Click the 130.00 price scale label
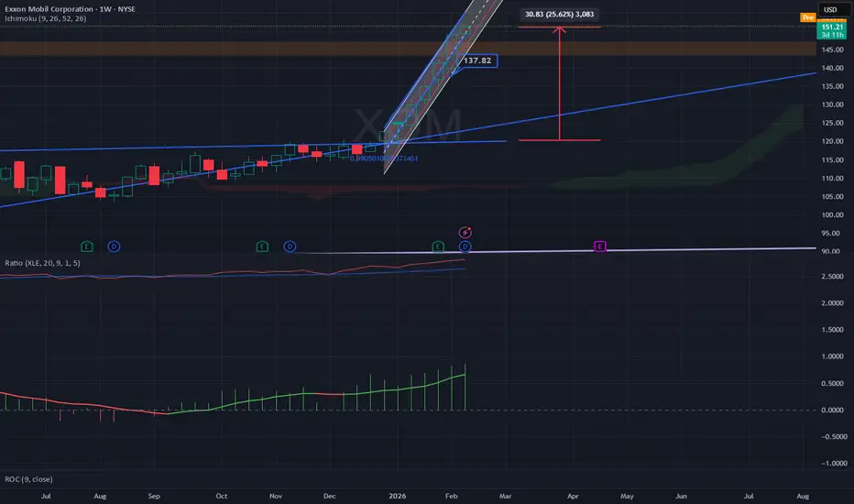854x504 pixels. [833, 104]
